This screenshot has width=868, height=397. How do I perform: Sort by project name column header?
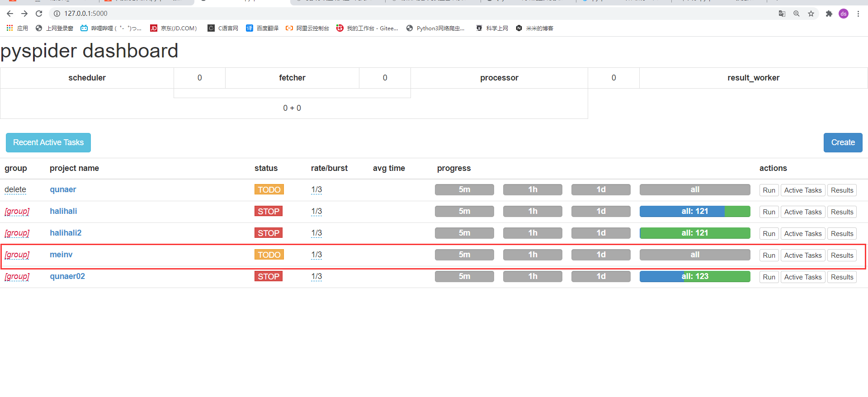tap(74, 168)
